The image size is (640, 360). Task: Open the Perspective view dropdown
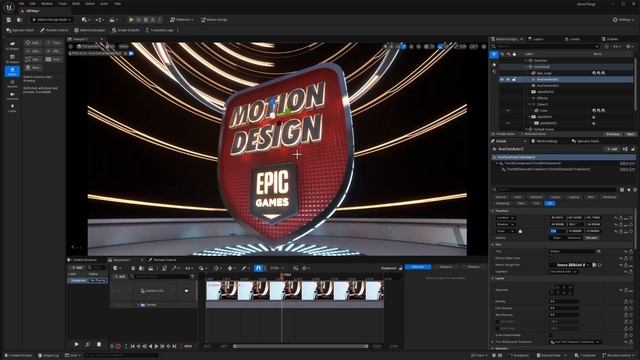click(88, 47)
